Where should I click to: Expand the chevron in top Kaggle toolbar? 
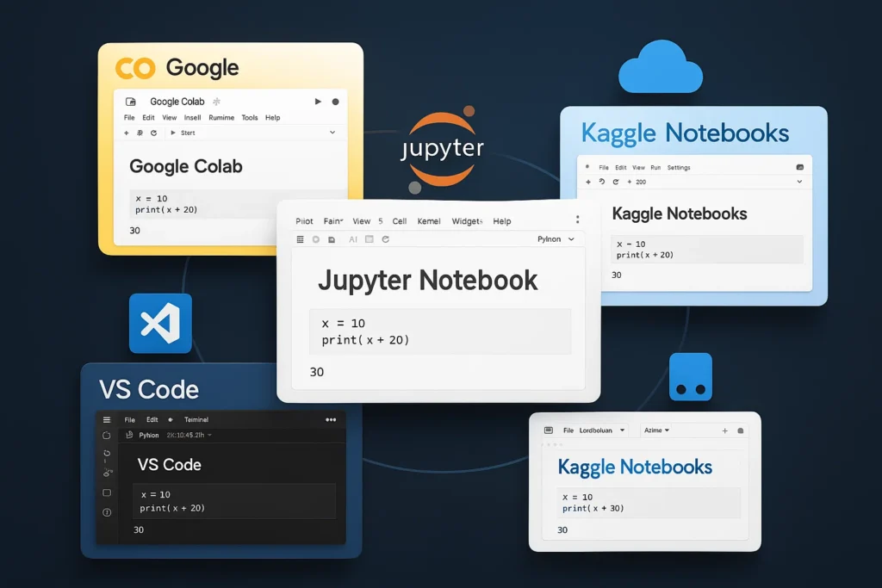tap(799, 182)
